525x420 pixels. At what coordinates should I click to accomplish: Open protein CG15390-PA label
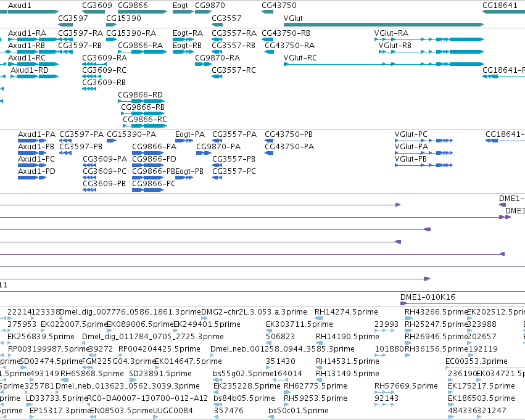[x=131, y=134]
